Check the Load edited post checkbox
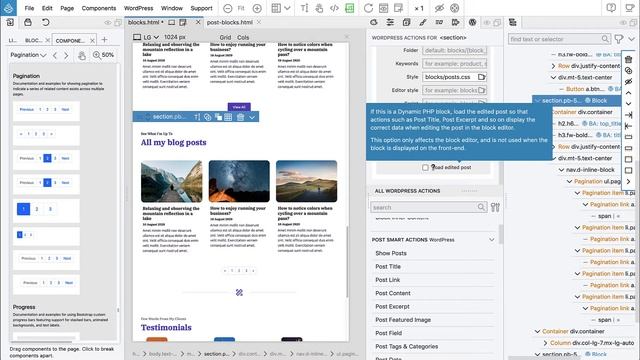This screenshot has width=640, height=360. point(425,168)
